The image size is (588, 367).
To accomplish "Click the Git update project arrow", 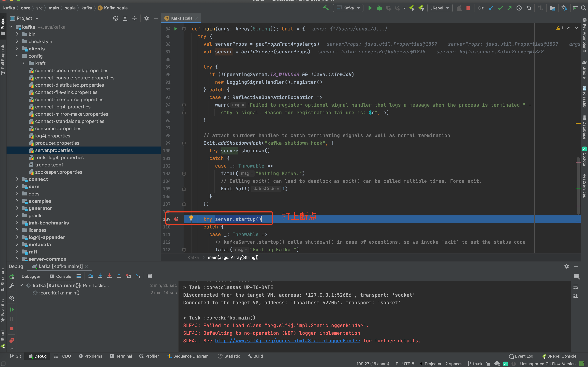I will [x=491, y=8].
